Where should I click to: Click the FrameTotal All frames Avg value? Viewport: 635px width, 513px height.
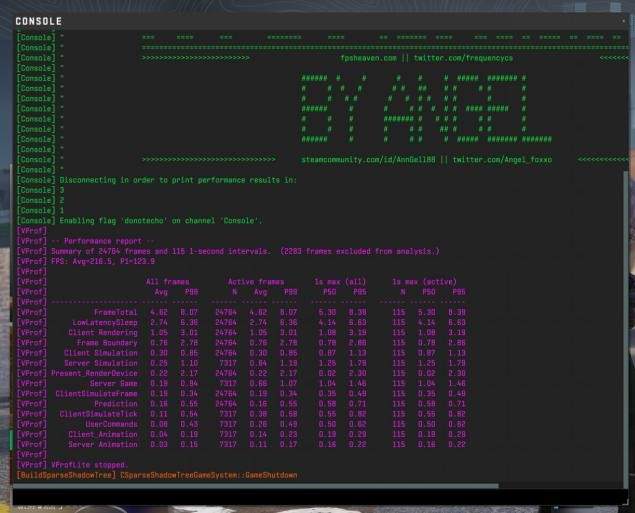(159, 312)
